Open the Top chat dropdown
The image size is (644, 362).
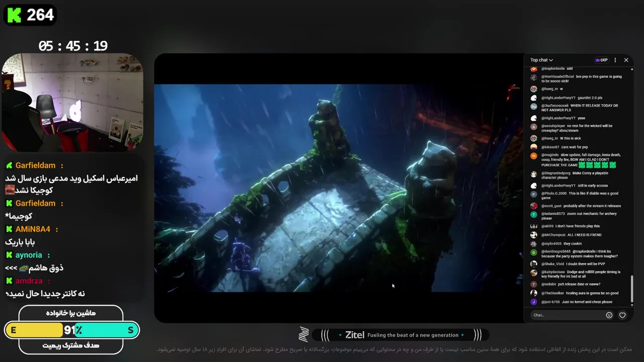pos(541,60)
